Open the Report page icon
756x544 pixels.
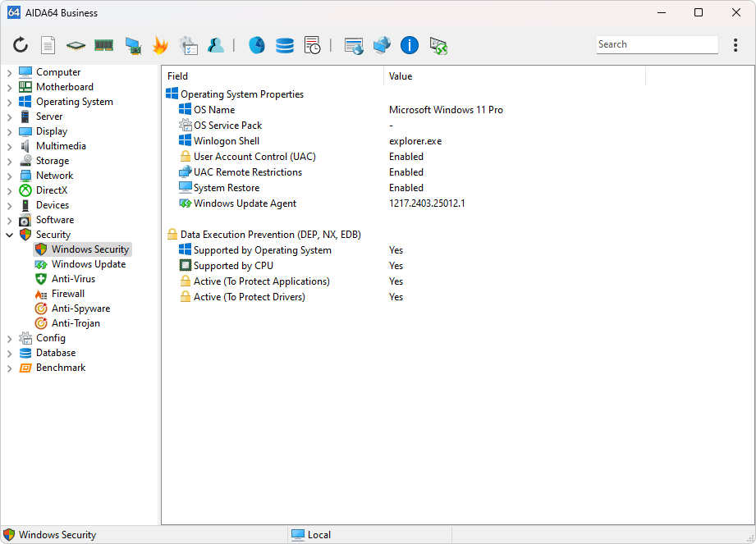point(48,45)
